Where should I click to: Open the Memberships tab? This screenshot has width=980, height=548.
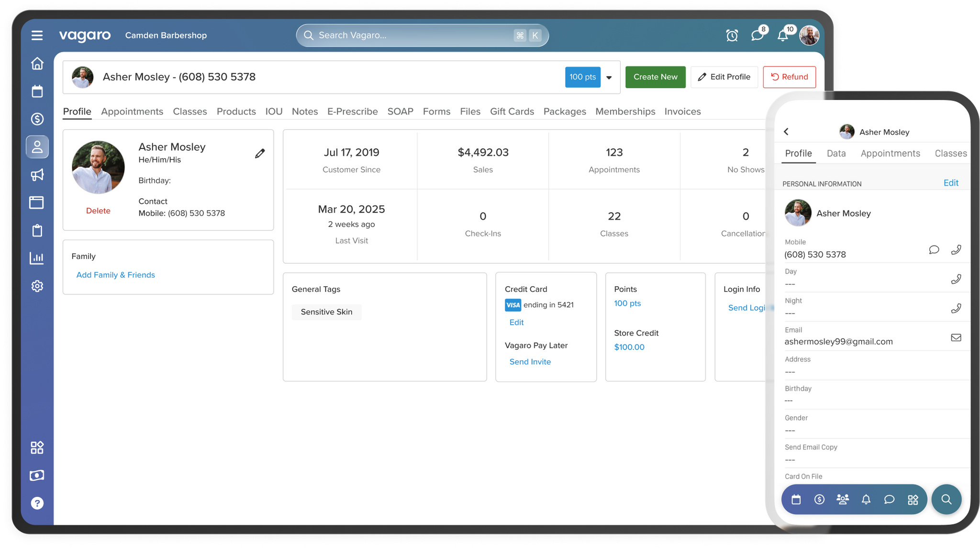click(x=625, y=112)
